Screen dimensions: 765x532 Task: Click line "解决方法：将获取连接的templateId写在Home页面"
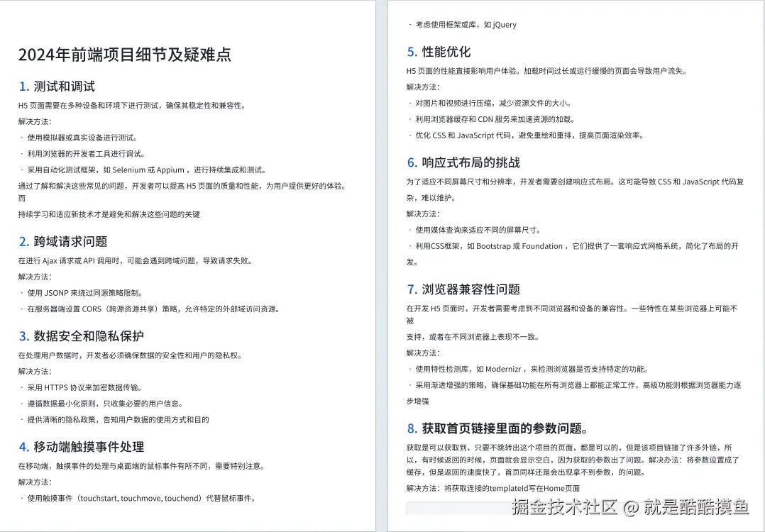point(492,488)
